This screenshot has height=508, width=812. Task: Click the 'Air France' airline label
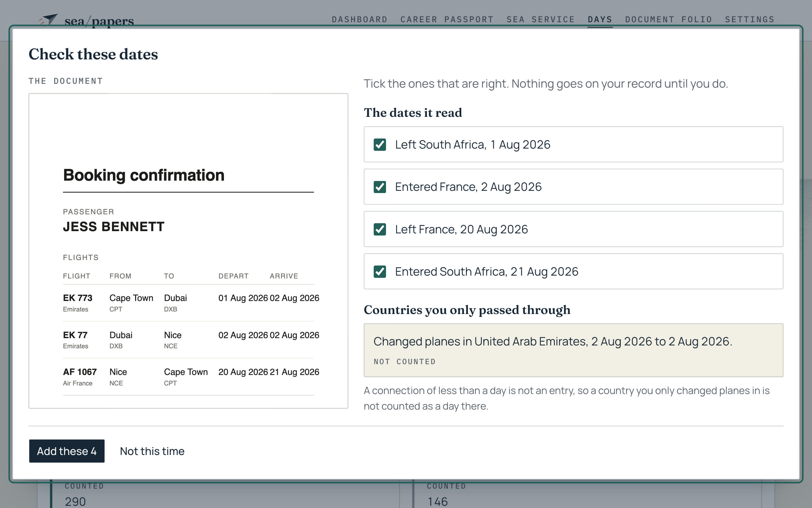click(77, 383)
